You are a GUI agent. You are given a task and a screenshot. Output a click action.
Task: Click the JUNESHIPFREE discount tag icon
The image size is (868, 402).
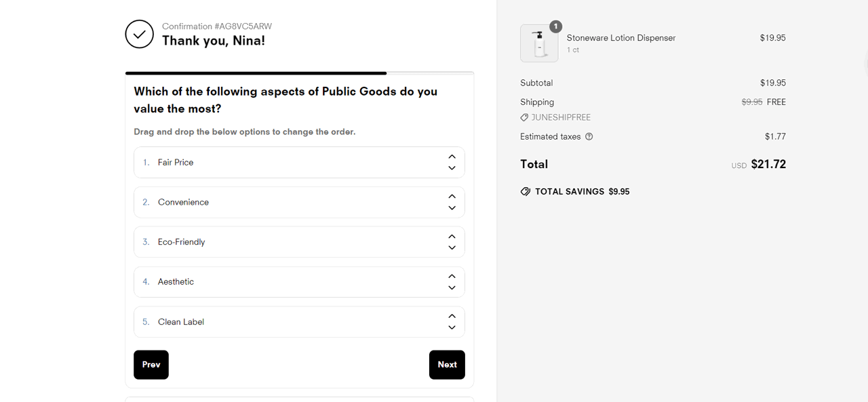click(524, 117)
